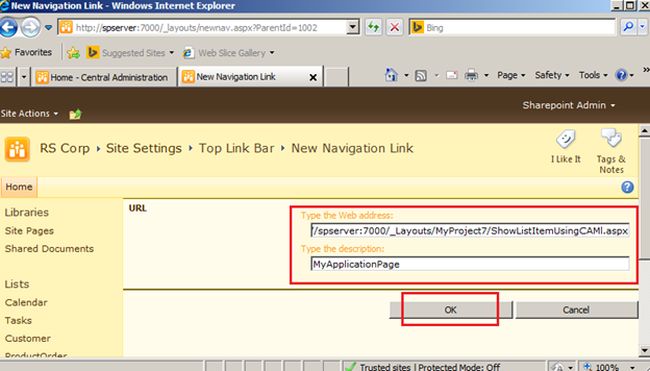Image resolution: width=650 pixels, height=371 pixels.
Task: Open the Favorites star button
Action: tap(26, 53)
